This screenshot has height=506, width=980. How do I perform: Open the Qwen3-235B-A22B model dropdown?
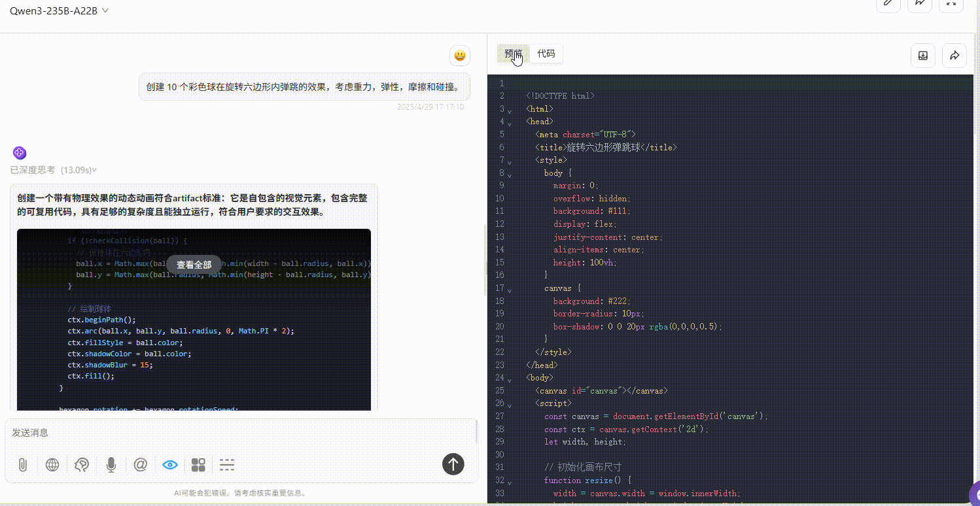60,10
